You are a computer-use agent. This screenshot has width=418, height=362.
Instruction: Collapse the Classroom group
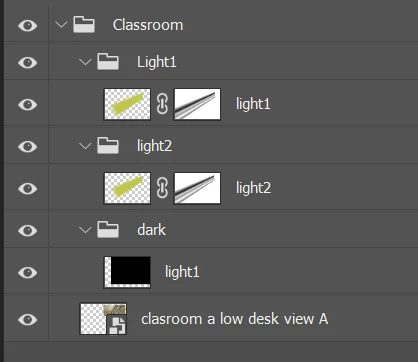tap(61, 24)
